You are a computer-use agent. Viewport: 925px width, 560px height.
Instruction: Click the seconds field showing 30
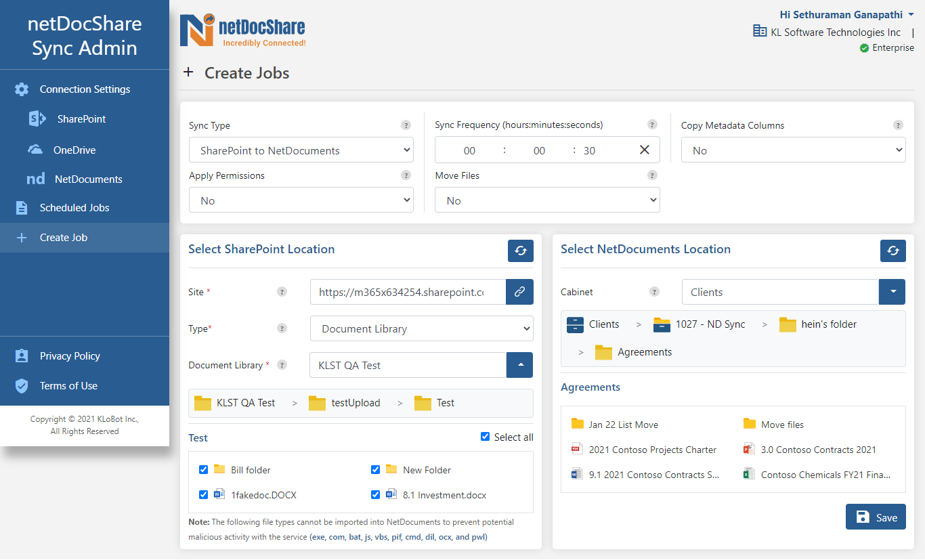coord(589,150)
